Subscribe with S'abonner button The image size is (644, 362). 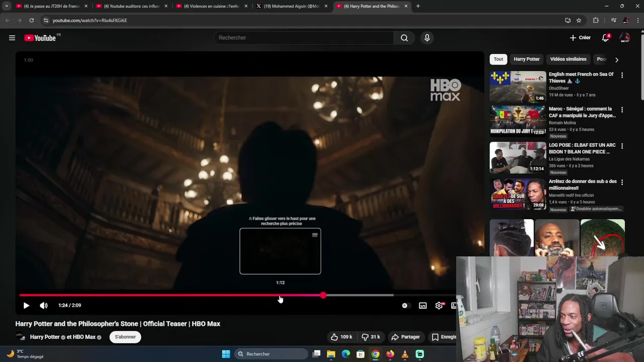pos(125,337)
